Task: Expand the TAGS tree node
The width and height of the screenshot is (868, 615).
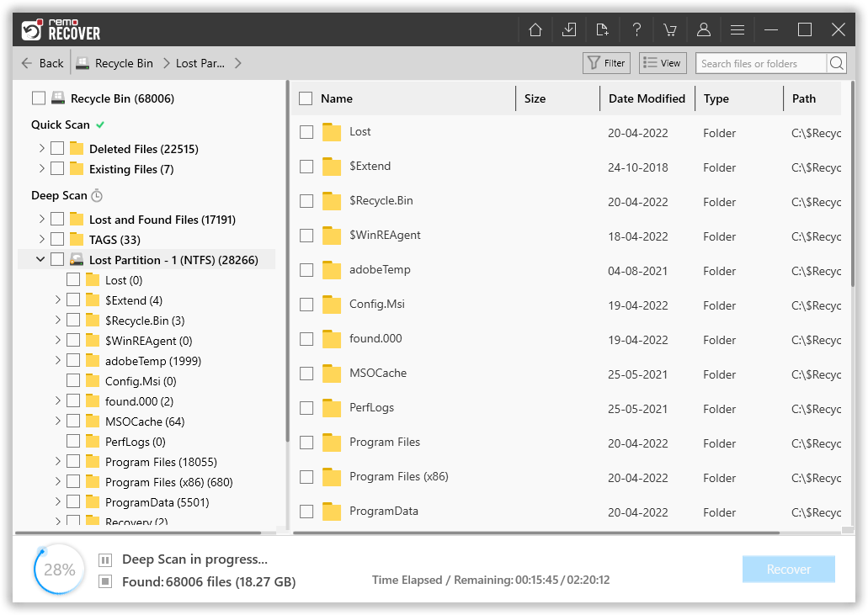Action: [x=41, y=239]
